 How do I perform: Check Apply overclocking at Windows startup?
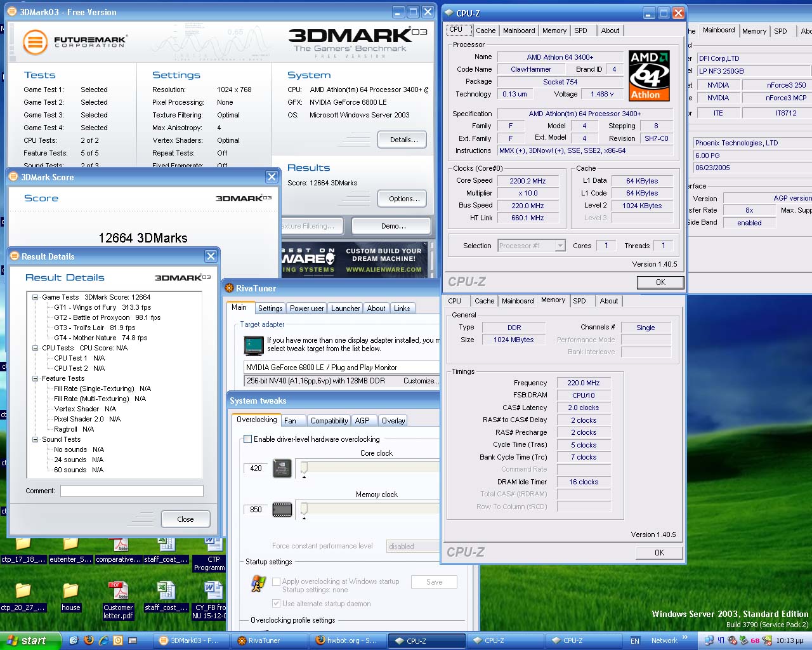click(x=276, y=581)
